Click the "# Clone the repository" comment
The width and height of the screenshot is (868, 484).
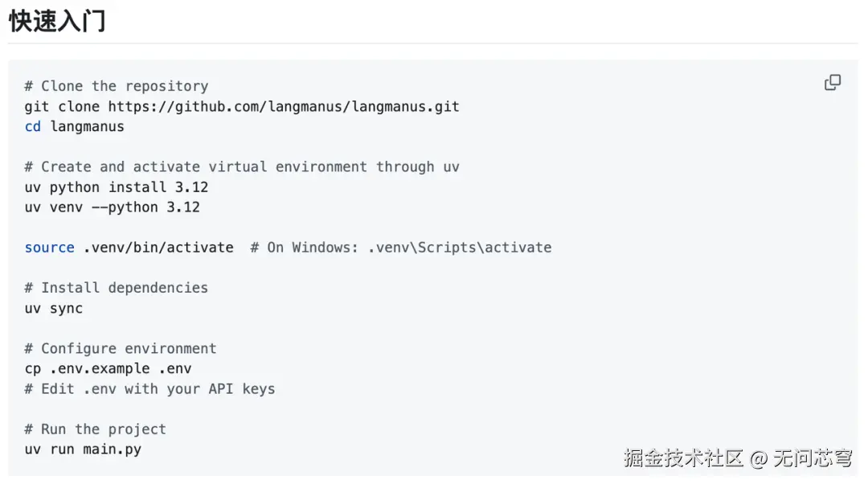[x=117, y=86]
